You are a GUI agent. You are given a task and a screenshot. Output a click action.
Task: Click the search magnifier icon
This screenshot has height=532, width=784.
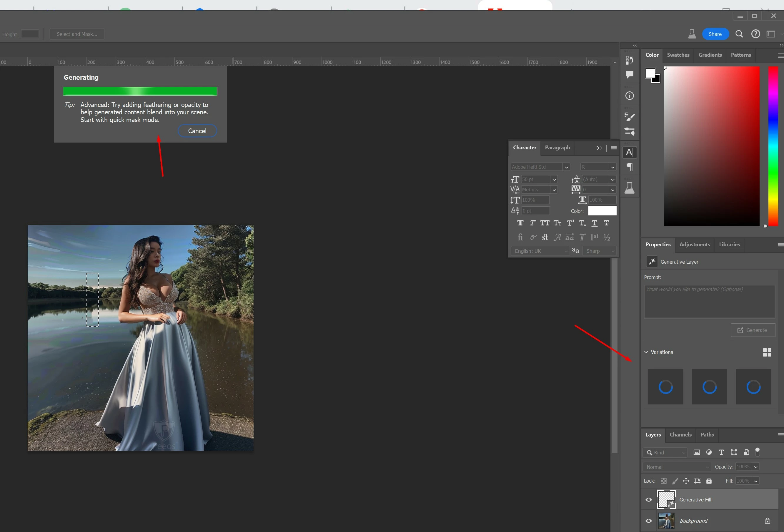[739, 34]
